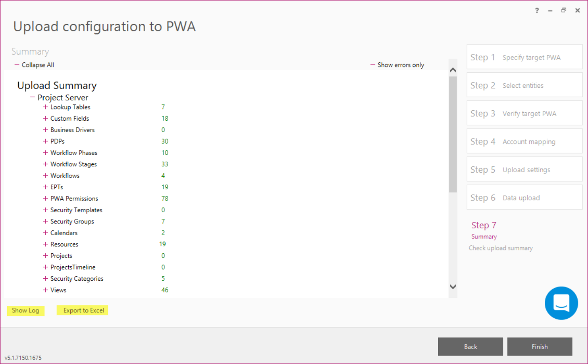Click Export to Excel

coord(82,310)
